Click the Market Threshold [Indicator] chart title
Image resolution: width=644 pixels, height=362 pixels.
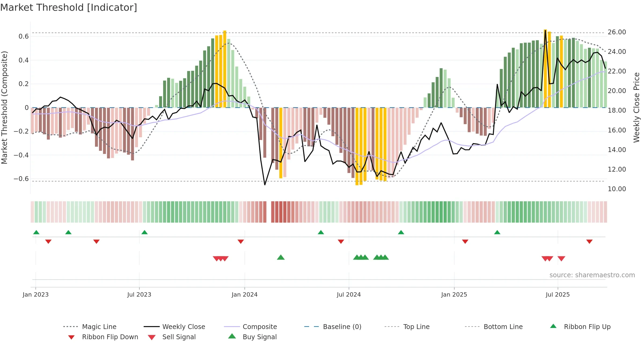click(69, 8)
